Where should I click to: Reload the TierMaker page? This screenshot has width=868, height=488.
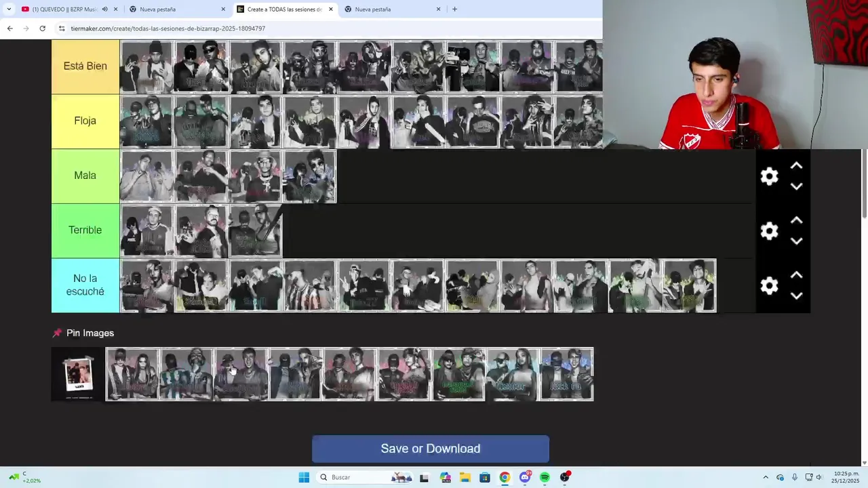42,28
